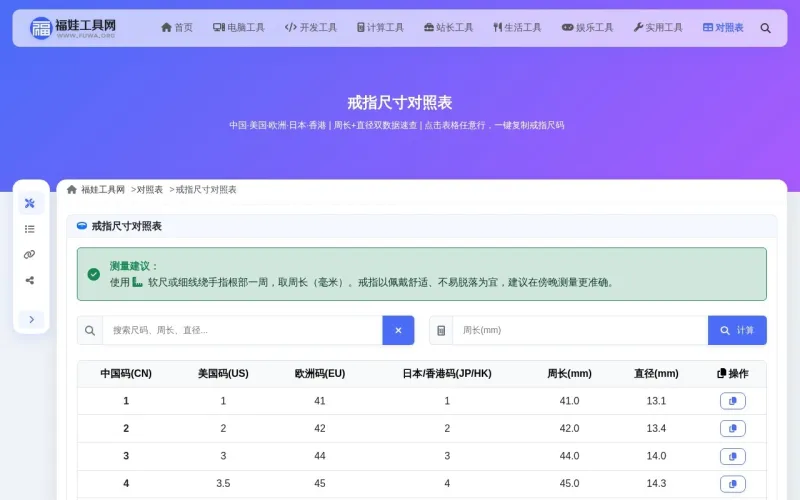This screenshot has height=500, width=800.
Task: Click the 周长(mm) column header
Action: [569, 373]
